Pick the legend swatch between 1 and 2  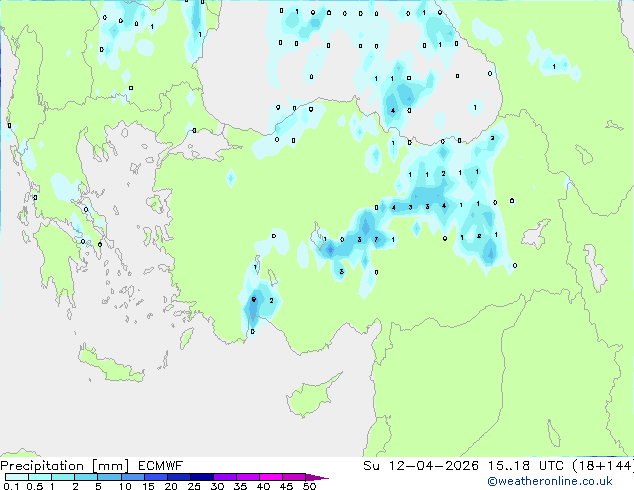point(63,477)
